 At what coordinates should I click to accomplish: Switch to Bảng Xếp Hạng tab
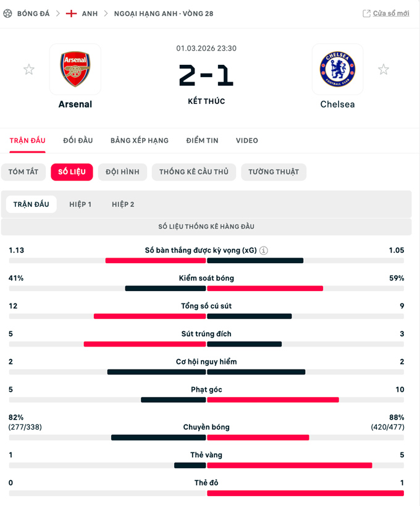(x=140, y=141)
